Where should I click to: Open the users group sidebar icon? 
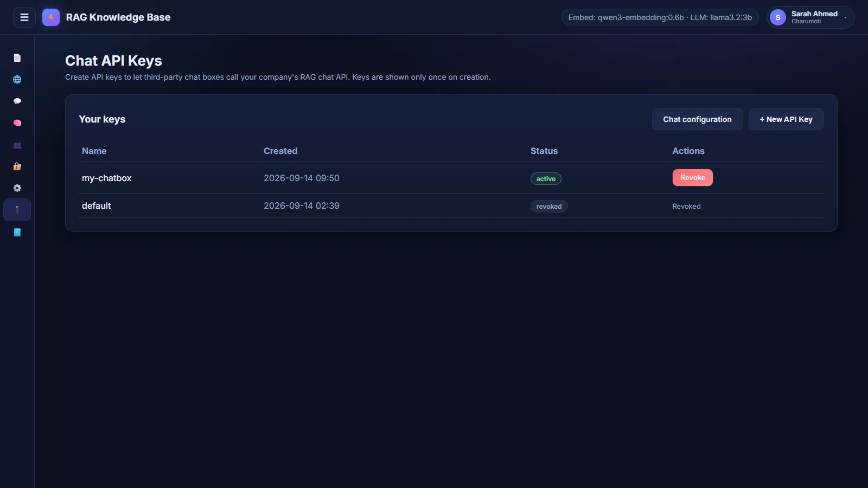(17, 145)
